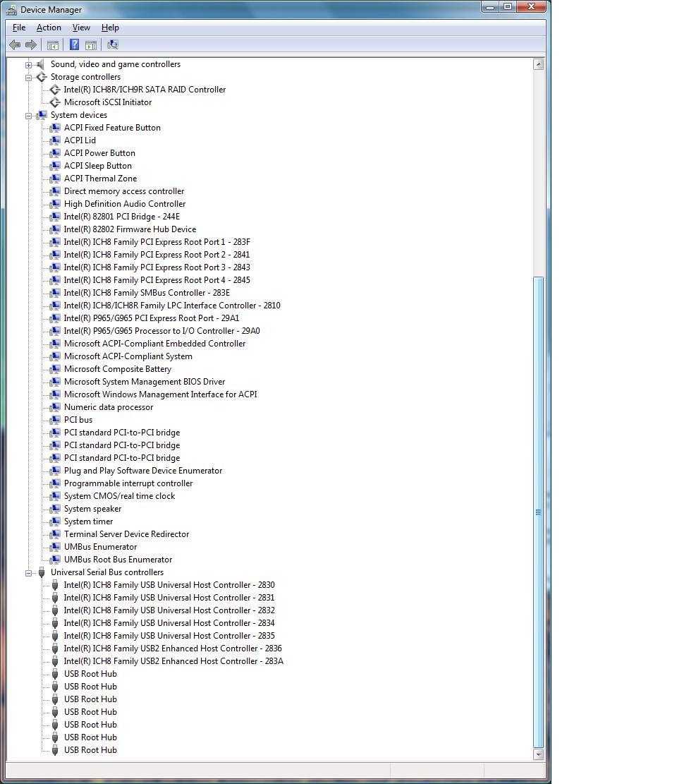Screen dimensions: 677x784
Task: Select Plug and Play Software Device Enumerator
Action: click(x=143, y=471)
